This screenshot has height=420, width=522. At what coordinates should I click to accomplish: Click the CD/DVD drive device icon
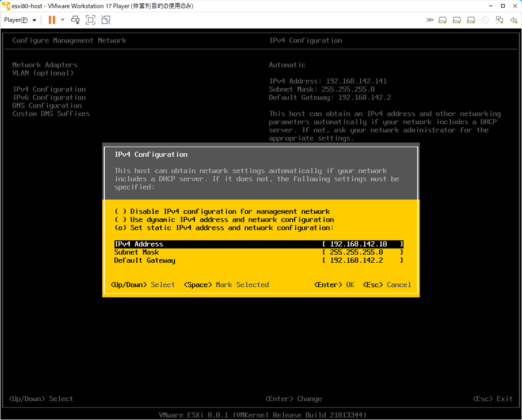click(x=485, y=20)
